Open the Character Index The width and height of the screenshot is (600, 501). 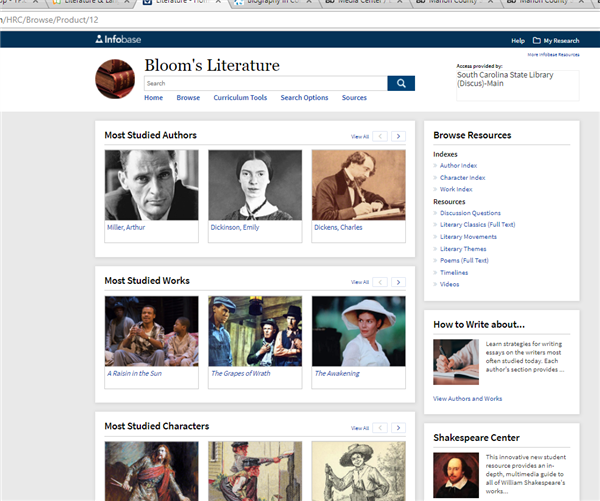[x=462, y=178]
